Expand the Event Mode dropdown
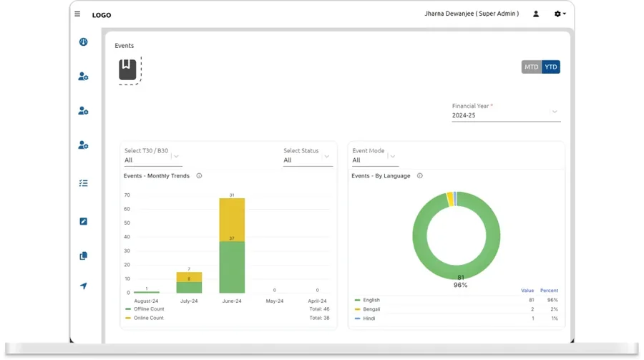The image size is (644, 360). point(375,156)
